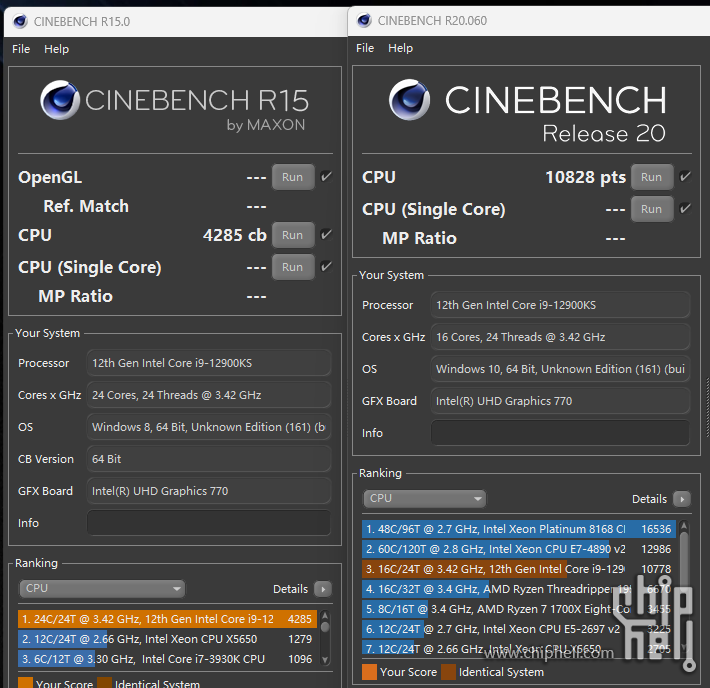Screen dimensions: 710x688
Task: Open the Help menu in Cinebench R15
Action: click(x=57, y=49)
